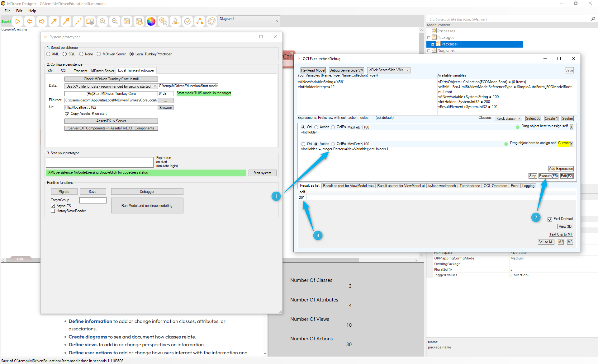
Task: Click the zoom in magnifier icon
Action: [x=102, y=21]
